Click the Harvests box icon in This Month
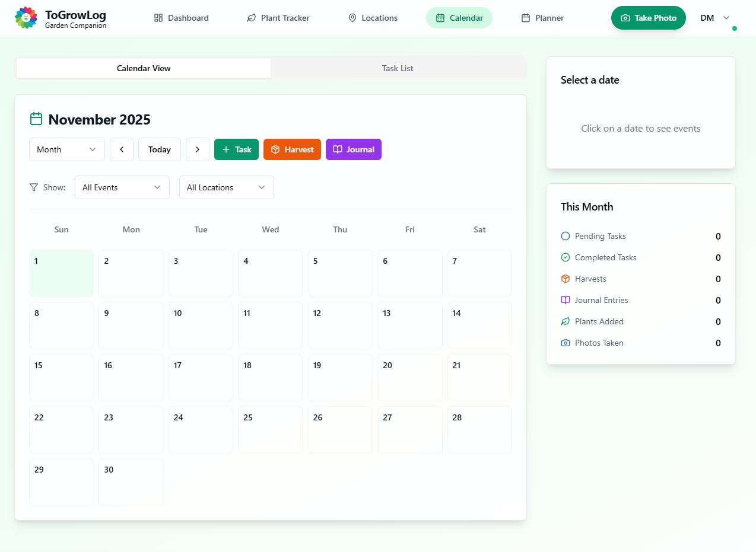The height and width of the screenshot is (552, 756). tap(565, 279)
